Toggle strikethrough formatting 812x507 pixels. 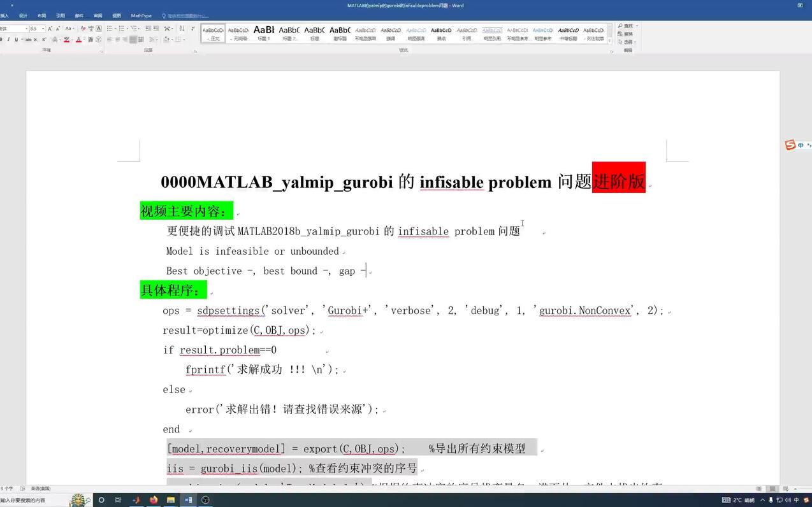click(28, 39)
